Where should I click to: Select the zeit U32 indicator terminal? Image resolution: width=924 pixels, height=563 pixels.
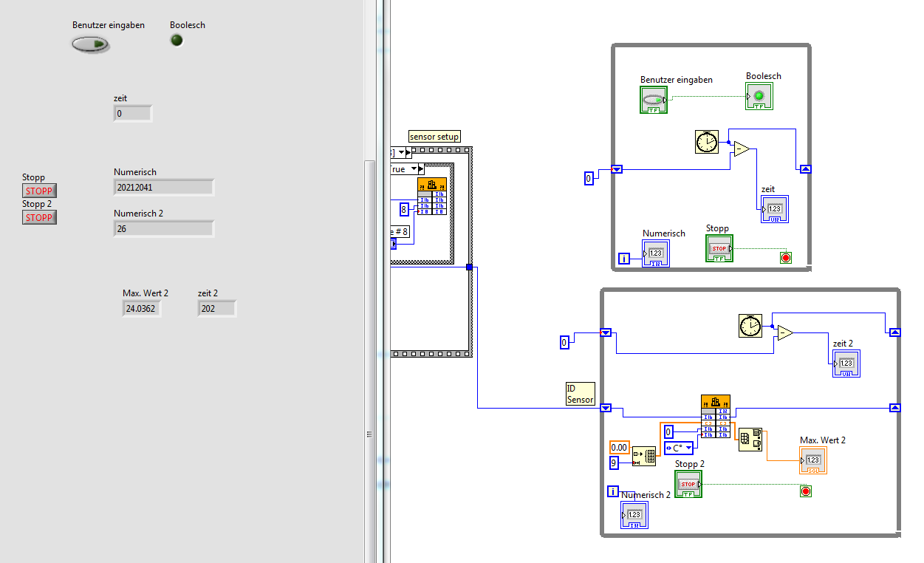(x=775, y=209)
